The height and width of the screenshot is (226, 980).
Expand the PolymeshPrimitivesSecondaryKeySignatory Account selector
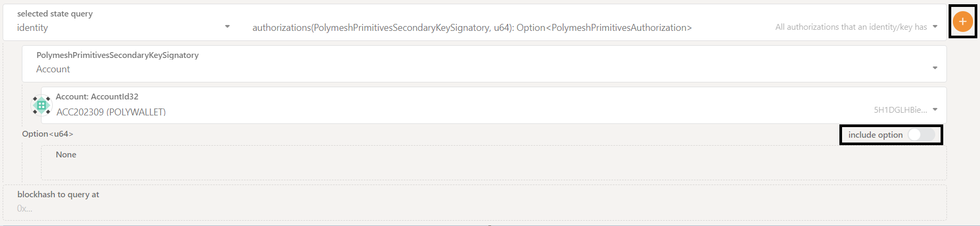[484, 64]
